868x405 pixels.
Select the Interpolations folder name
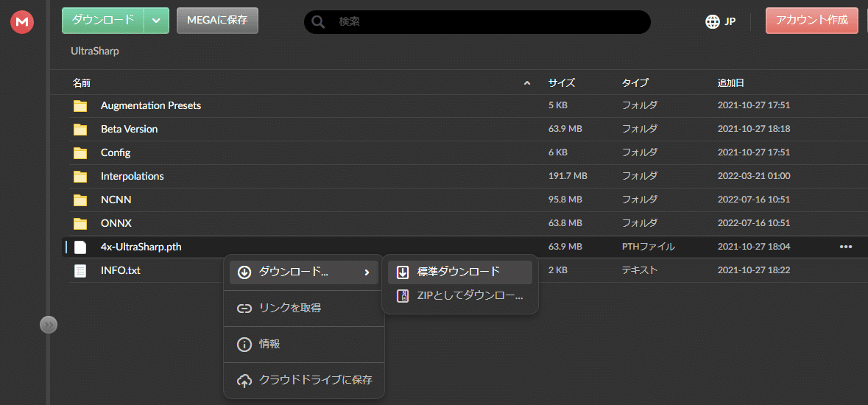(133, 176)
